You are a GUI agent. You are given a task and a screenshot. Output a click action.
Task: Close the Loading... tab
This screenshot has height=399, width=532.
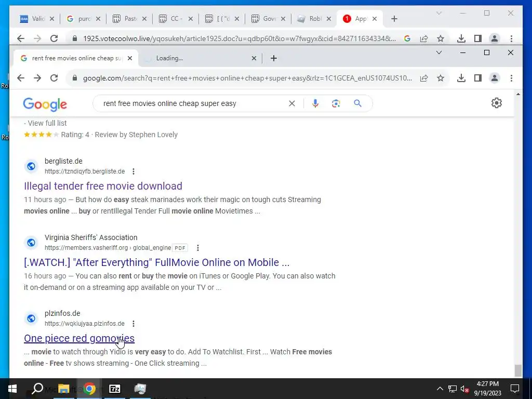[x=254, y=58]
